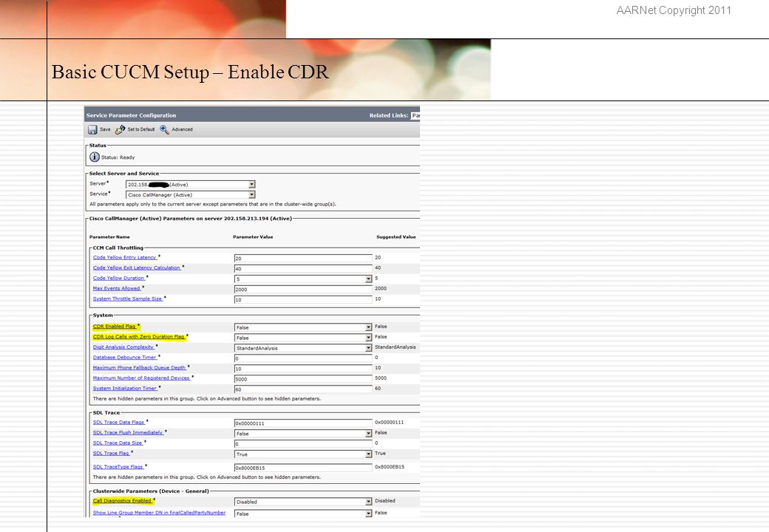This screenshot has width=769, height=532.
Task: Click the Database Debounce Timer link
Action: pyautogui.click(x=124, y=358)
